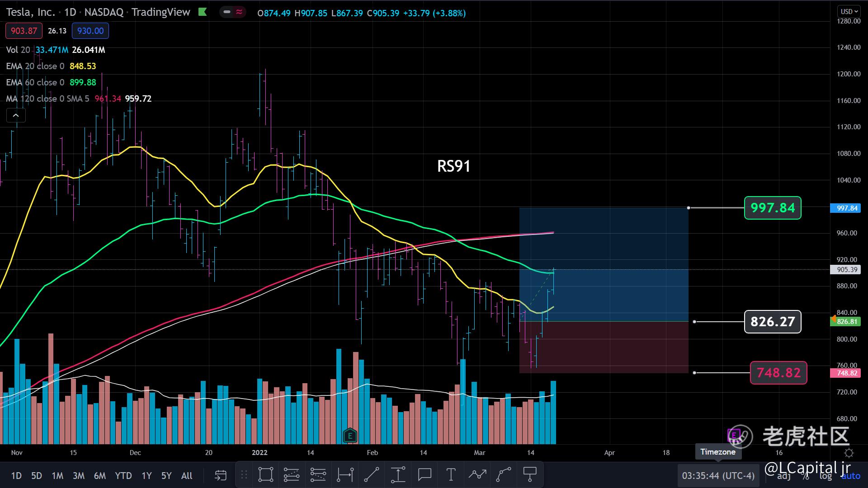Select the rectangle drawing tool
868x488 pixels.
(265, 475)
